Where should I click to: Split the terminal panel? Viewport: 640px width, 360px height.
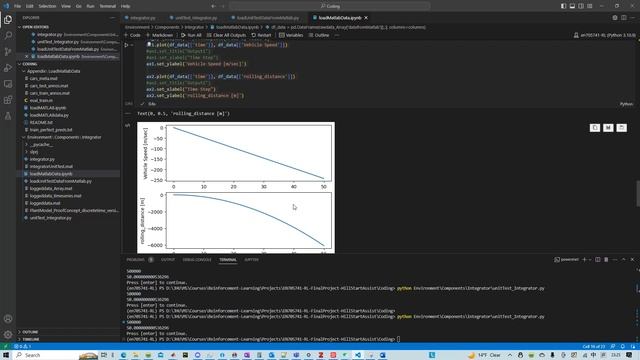[598, 260]
